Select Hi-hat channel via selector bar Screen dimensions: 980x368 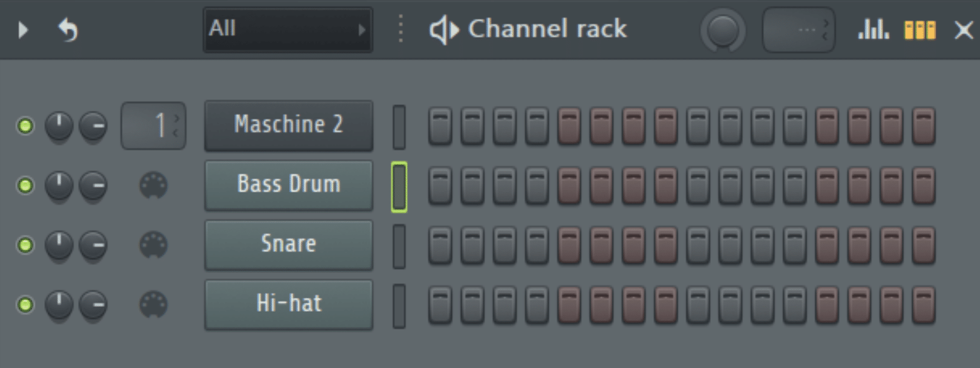399,306
